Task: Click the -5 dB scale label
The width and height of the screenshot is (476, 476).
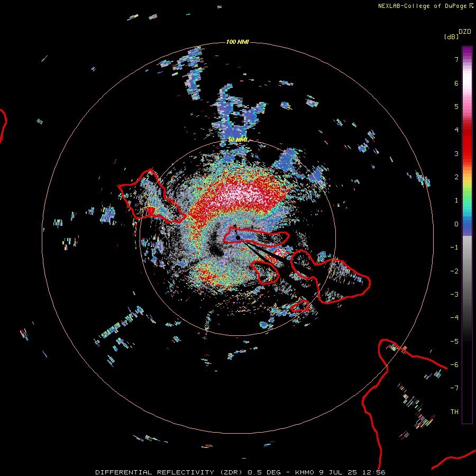Action: (454, 342)
